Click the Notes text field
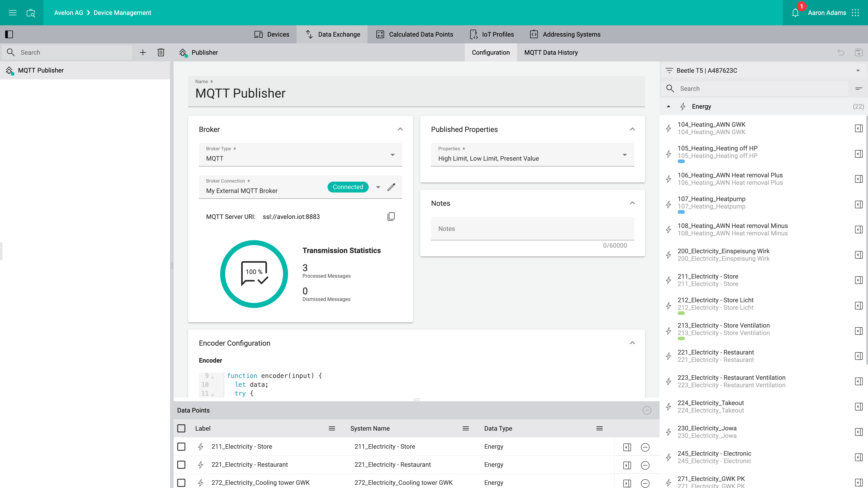Image resolution: width=868 pixels, height=488 pixels. (533, 229)
